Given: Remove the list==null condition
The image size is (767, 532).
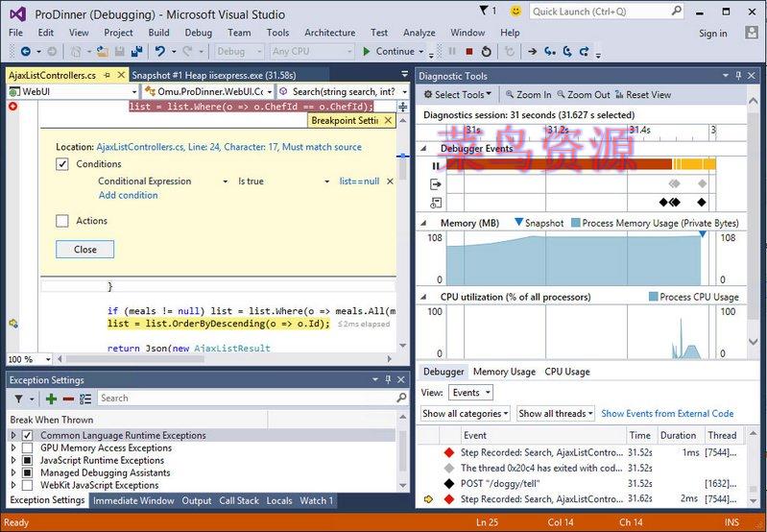Looking at the screenshot, I should 390,181.
